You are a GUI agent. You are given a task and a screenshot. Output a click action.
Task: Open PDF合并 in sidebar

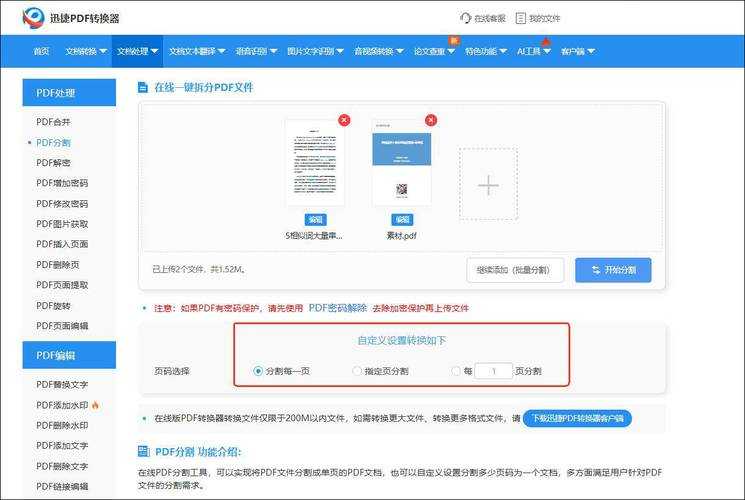53,122
